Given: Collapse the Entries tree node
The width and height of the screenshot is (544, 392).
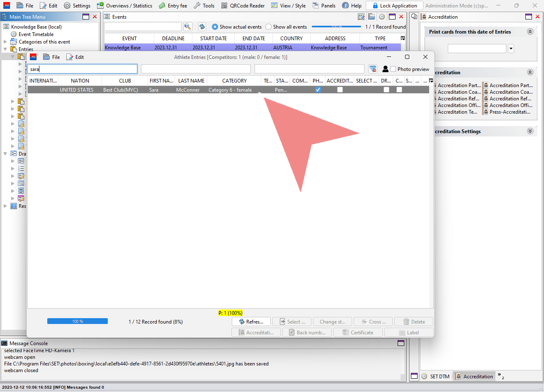Looking at the screenshot, I should click(x=5, y=49).
